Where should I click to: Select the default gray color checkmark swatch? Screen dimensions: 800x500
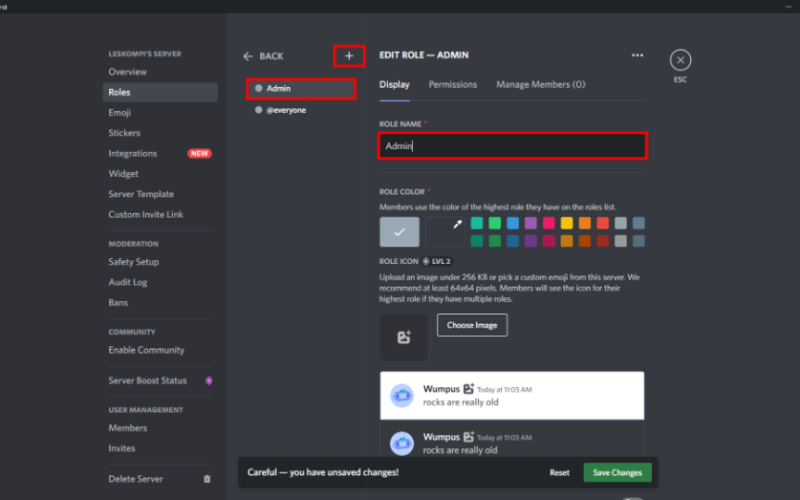point(399,232)
